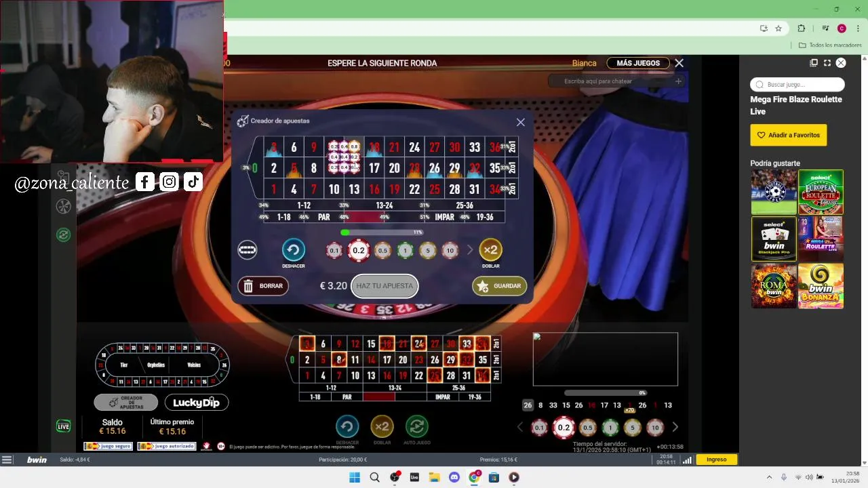Bookmark this page with the star icon

[x=778, y=28]
